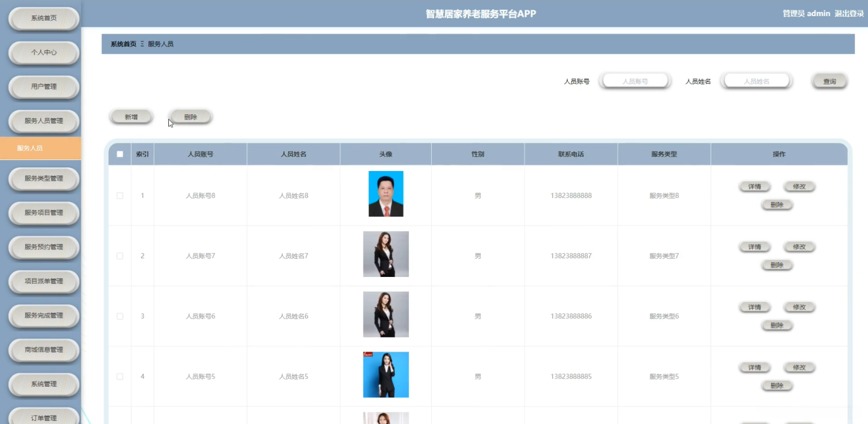Click the 服务类型8 cell
Image resolution: width=868 pixels, height=424 pixels.
[664, 196]
